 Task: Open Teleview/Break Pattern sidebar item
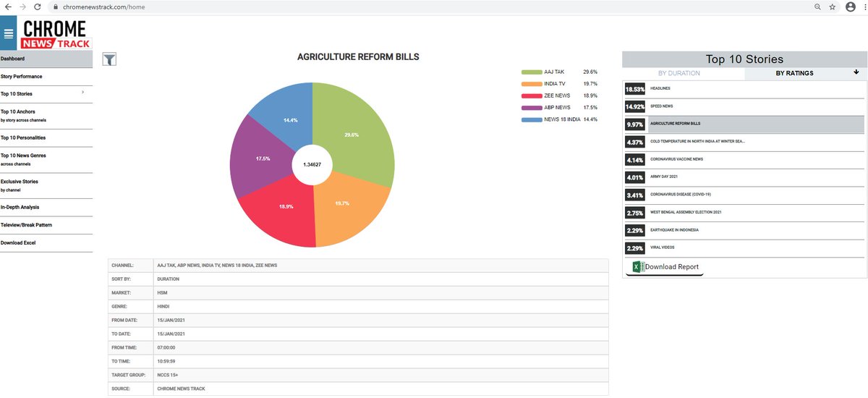click(x=46, y=225)
